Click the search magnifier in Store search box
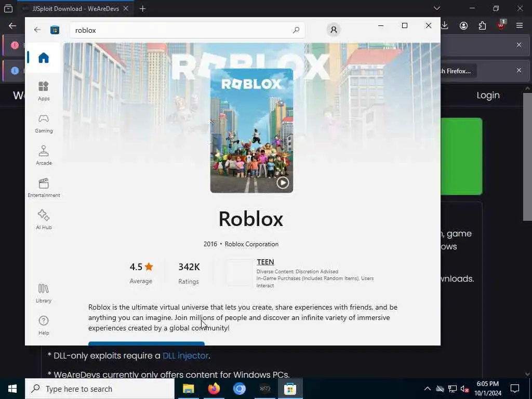The image size is (532, 399). coord(296,30)
